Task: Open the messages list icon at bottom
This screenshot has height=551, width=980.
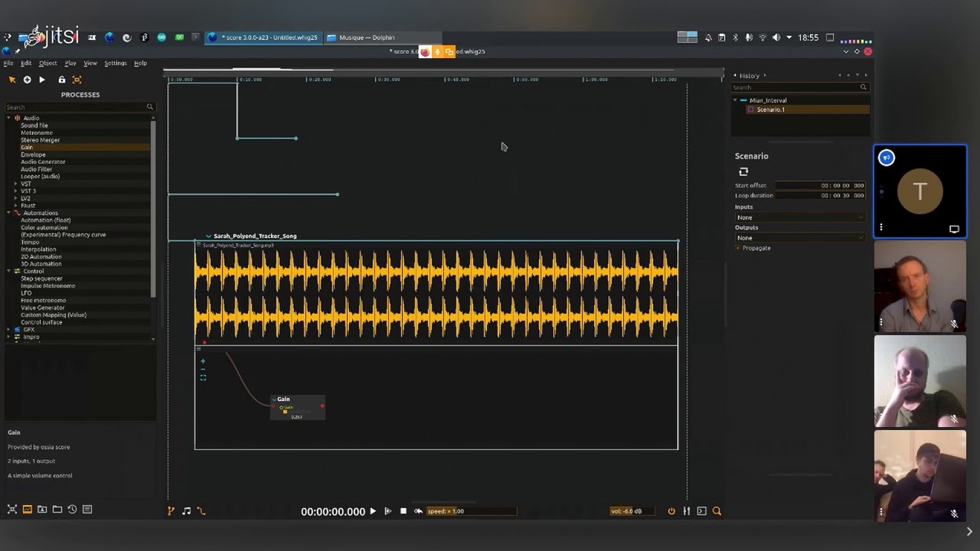Action: click(x=87, y=509)
